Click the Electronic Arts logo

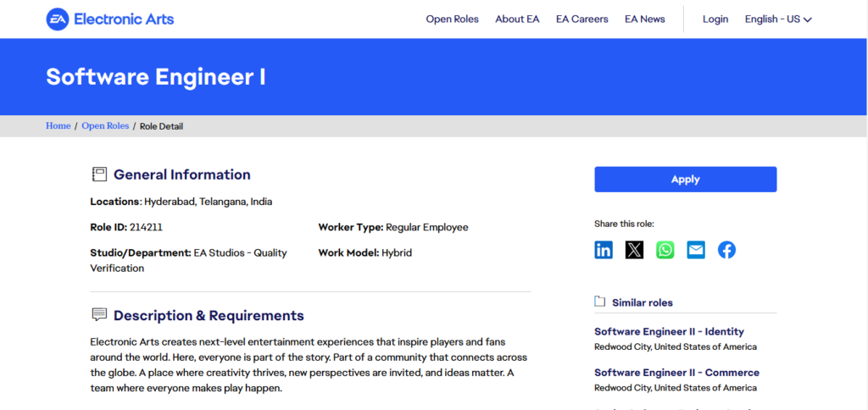coord(109,19)
